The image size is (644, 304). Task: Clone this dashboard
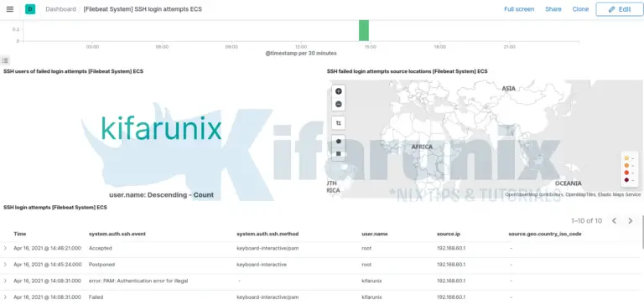click(x=580, y=9)
